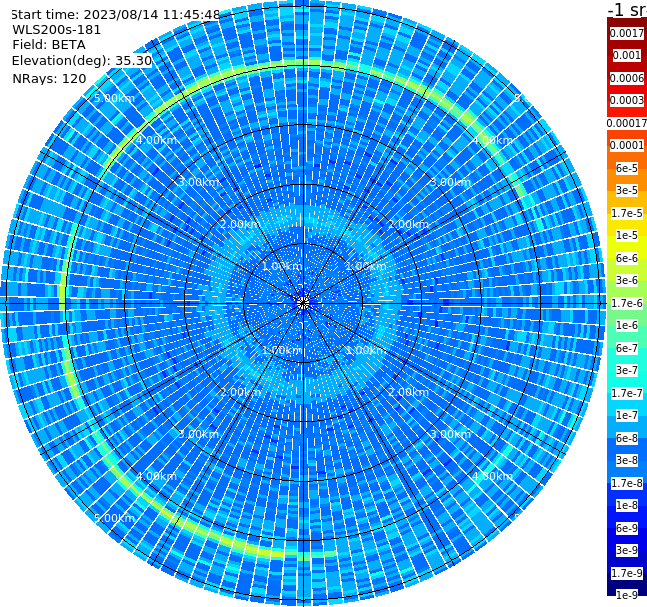The image size is (647, 607).
Task: Click the 0.0006 colorbar label
Action: pos(627,78)
